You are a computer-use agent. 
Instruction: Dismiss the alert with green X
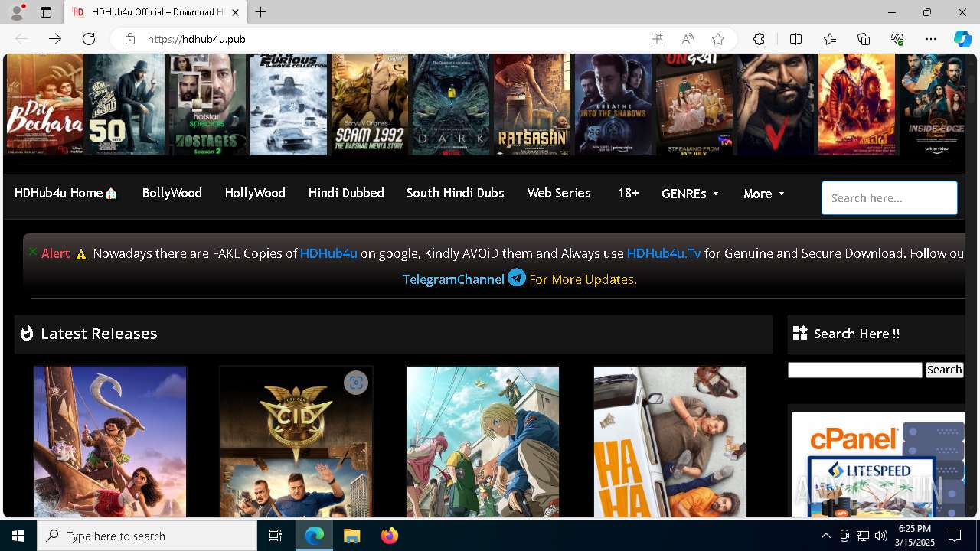32,251
